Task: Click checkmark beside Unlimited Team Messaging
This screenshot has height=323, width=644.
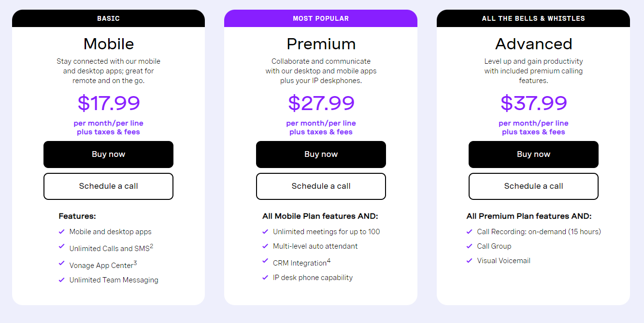Action: point(61,280)
